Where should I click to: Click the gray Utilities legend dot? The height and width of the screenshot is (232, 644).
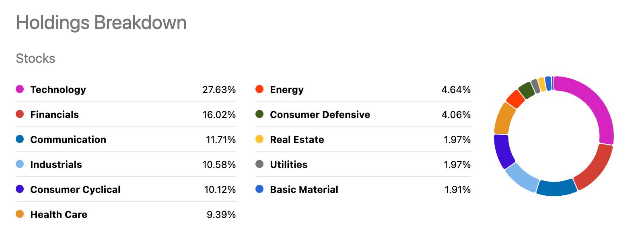click(x=259, y=164)
